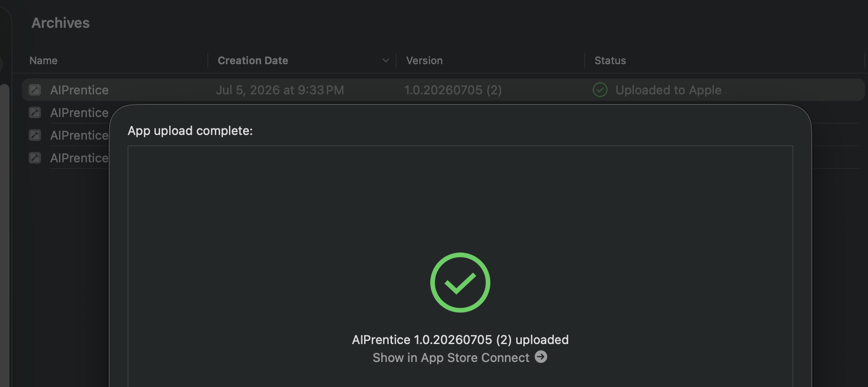Click the AIPrentice 1.0.20260705 (2) uploaded message

point(460,340)
